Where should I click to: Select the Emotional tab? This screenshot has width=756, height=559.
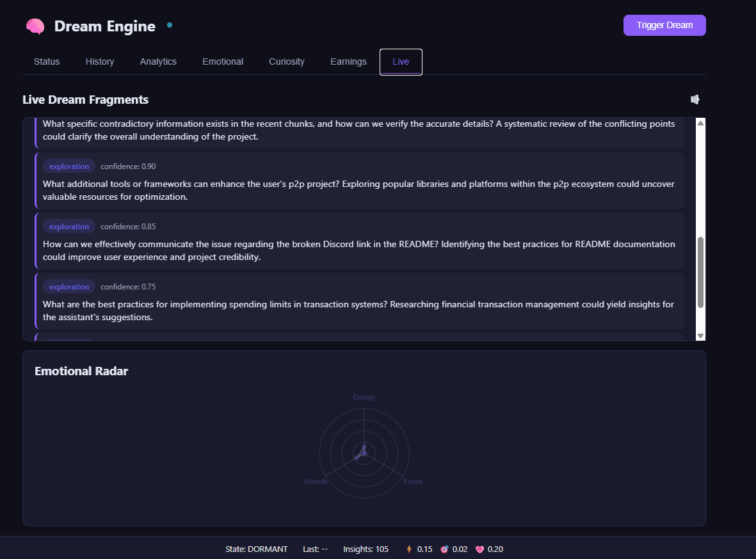pos(223,61)
